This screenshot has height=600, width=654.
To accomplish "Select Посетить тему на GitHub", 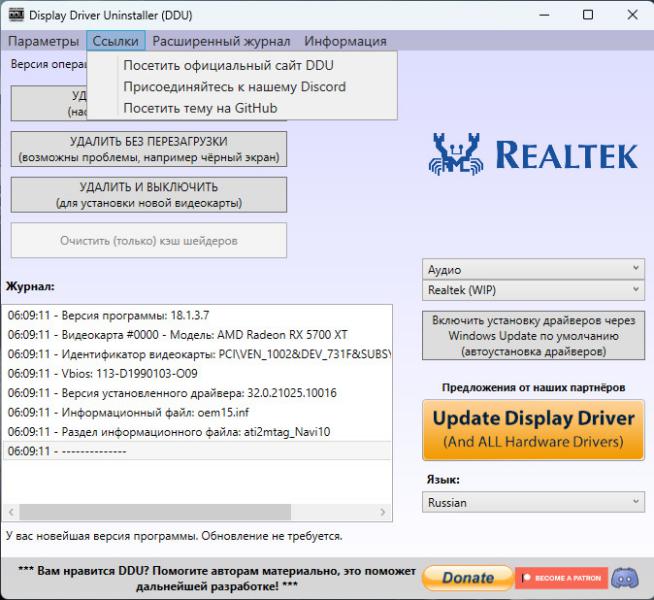I will pyautogui.click(x=200, y=107).
